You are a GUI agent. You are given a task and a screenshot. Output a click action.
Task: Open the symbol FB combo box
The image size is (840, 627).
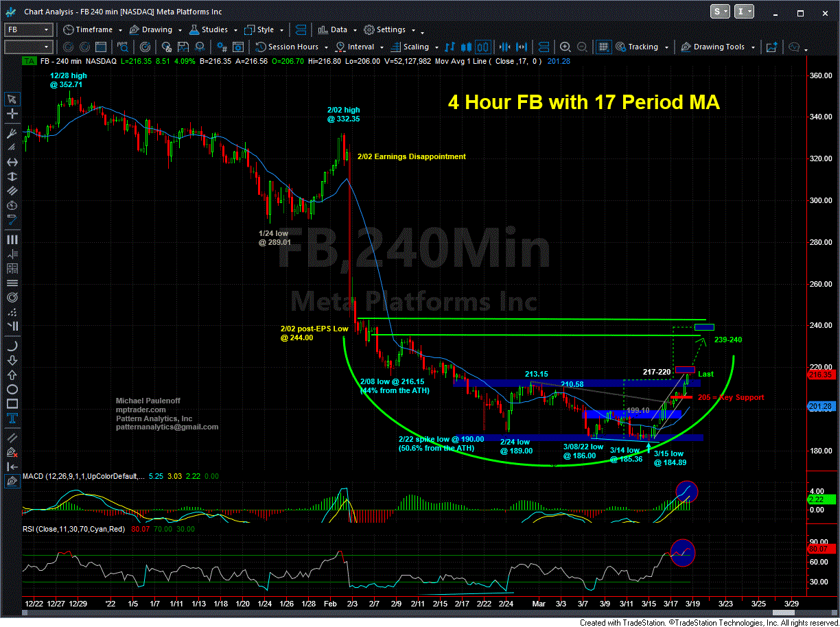pyautogui.click(x=28, y=29)
